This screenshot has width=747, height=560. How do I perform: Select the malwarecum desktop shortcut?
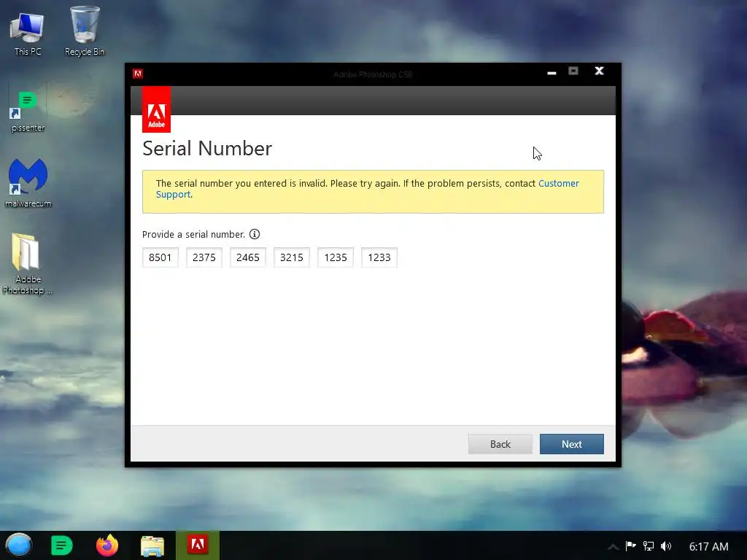pos(28,183)
